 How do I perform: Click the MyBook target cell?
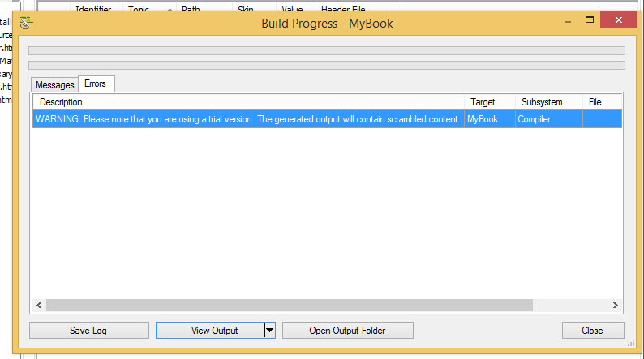click(x=490, y=119)
